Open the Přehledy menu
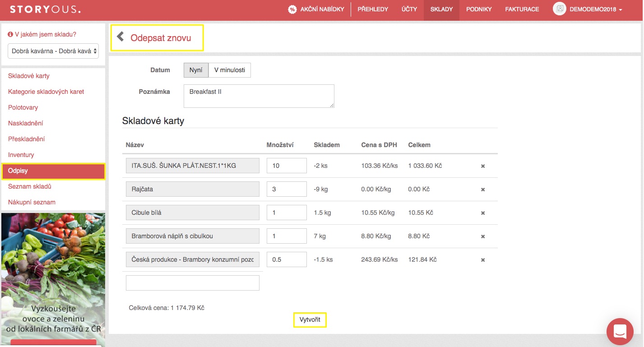Viewport: 644px width, 347px height. [x=373, y=9]
